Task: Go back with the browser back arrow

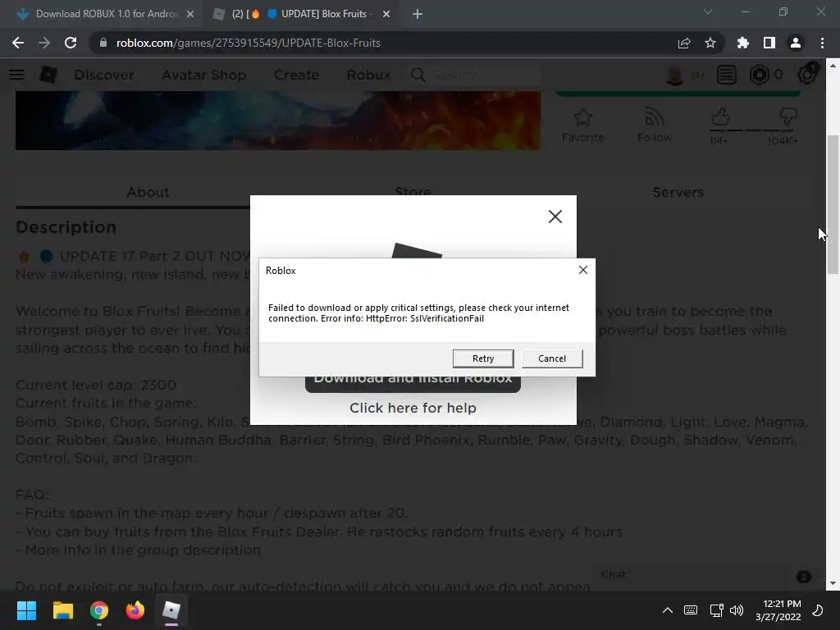Action: 18,43
